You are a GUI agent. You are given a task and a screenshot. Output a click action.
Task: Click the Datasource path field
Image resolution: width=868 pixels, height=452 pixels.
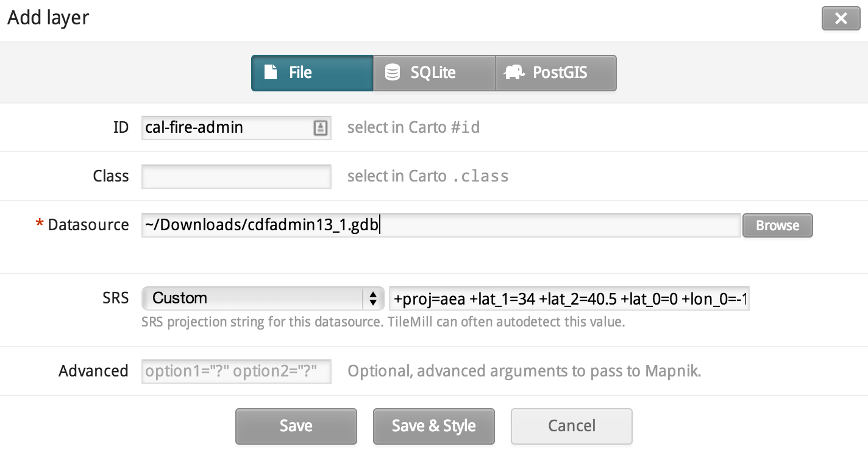click(x=441, y=225)
